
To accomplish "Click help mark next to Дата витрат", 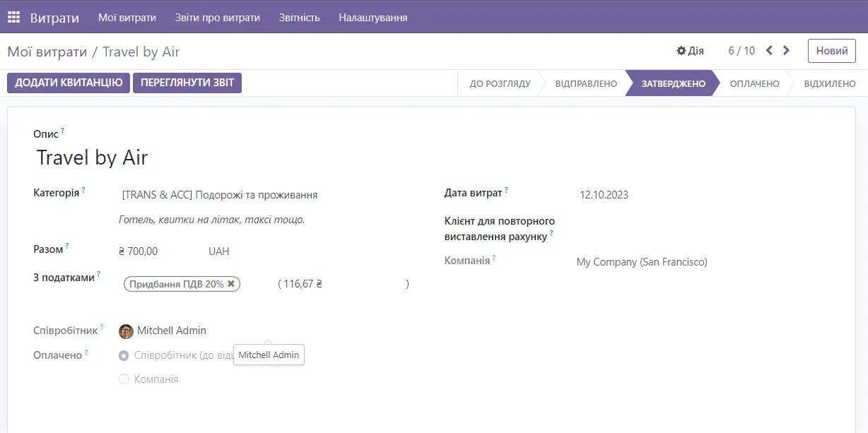I will tap(506, 189).
